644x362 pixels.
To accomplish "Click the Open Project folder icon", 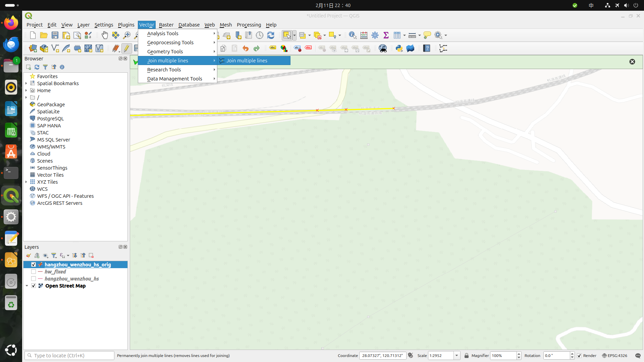I will 44,35.
